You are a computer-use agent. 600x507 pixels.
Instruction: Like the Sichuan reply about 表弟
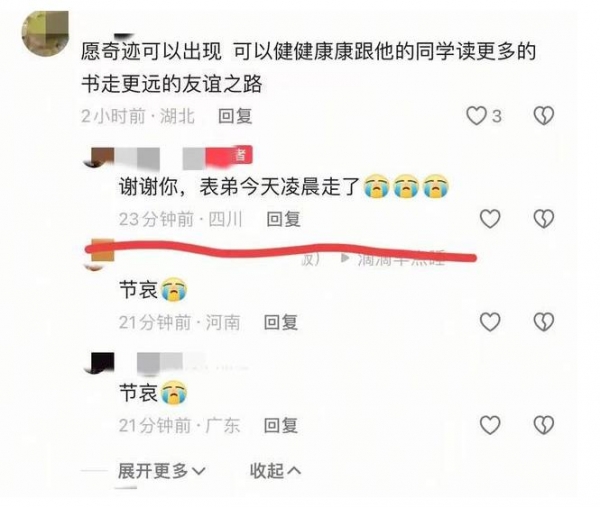point(490,219)
